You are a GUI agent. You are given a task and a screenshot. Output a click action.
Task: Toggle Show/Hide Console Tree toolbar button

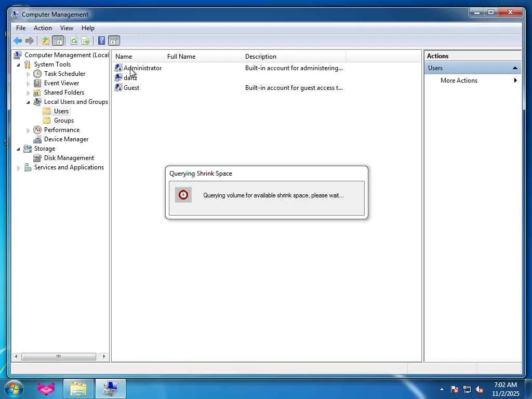click(58, 41)
